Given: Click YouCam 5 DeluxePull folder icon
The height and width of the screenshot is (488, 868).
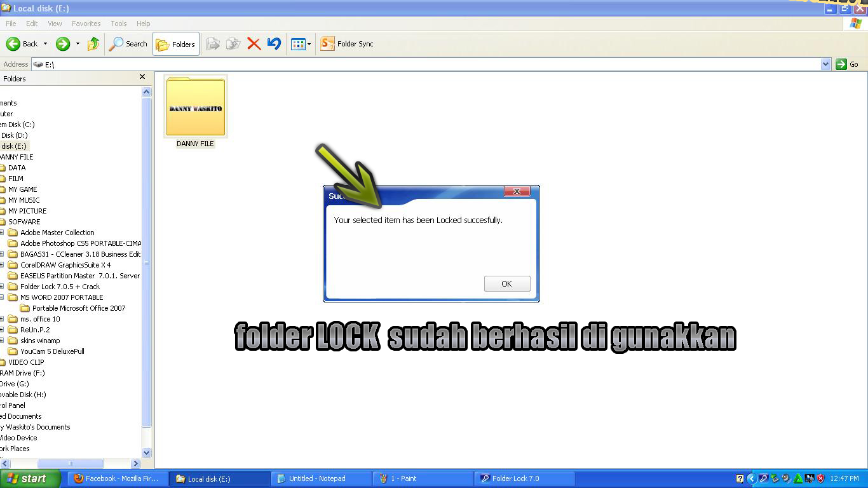Looking at the screenshot, I should pos(13,351).
